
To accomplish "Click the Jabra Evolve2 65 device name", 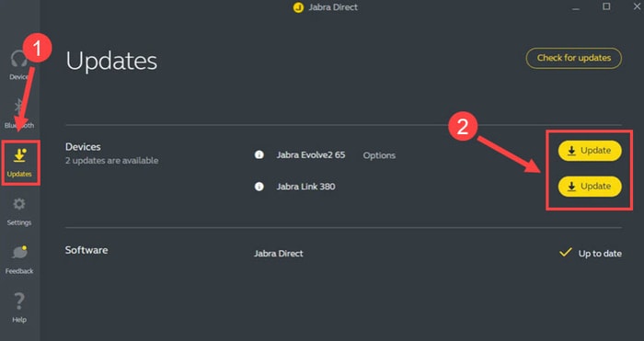I will tap(311, 155).
